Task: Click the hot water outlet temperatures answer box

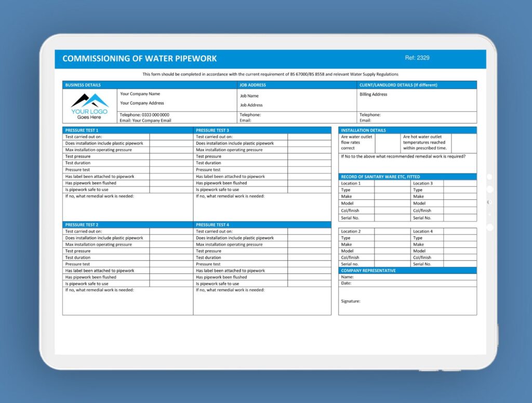Action: [463, 143]
